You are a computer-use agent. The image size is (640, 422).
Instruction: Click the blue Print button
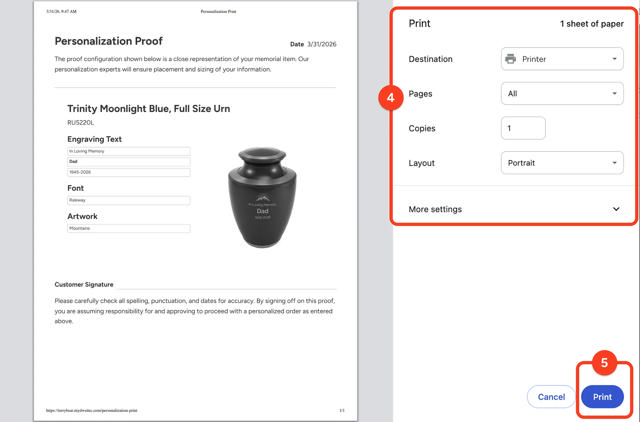point(602,397)
